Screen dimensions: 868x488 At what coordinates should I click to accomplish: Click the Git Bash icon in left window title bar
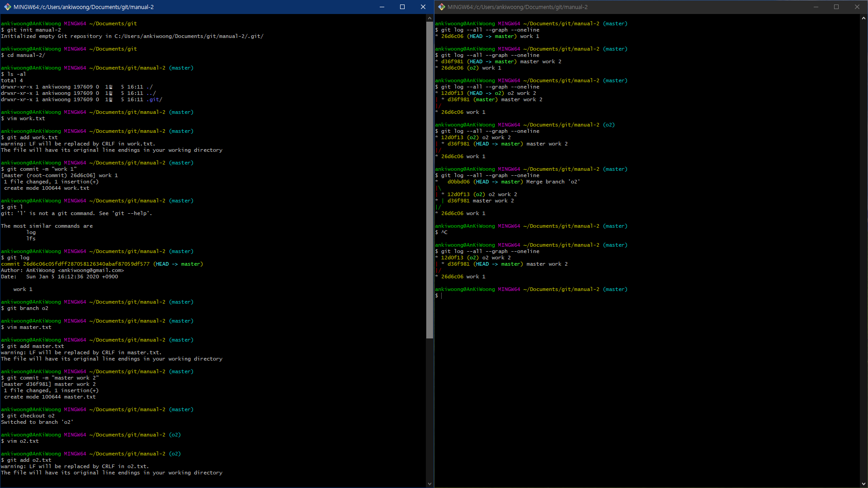(7, 7)
